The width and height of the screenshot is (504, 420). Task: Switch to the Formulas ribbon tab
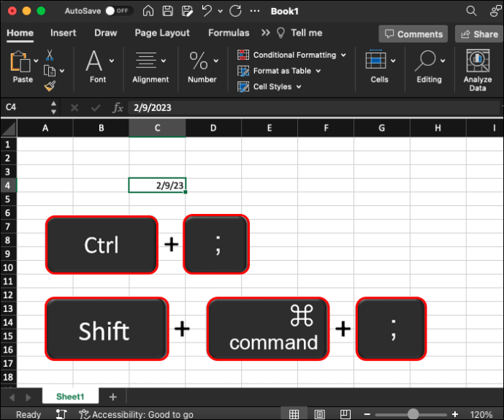coord(229,33)
